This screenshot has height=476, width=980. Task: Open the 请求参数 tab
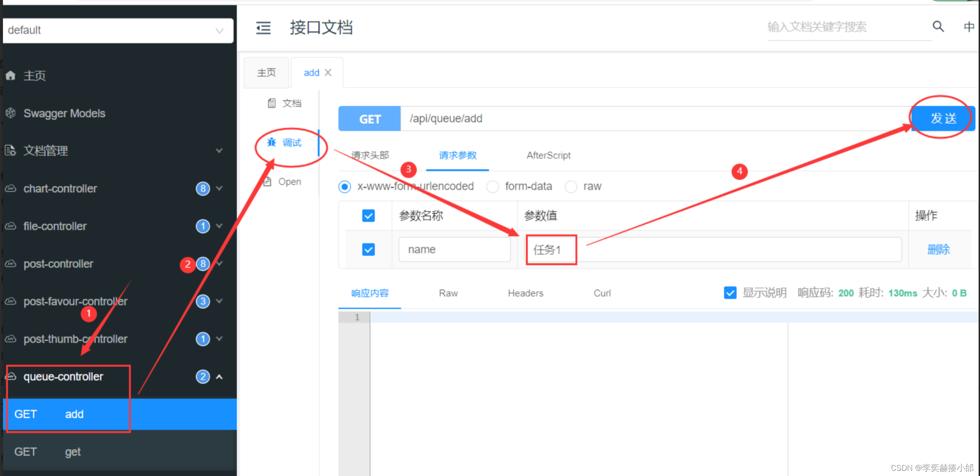click(457, 155)
